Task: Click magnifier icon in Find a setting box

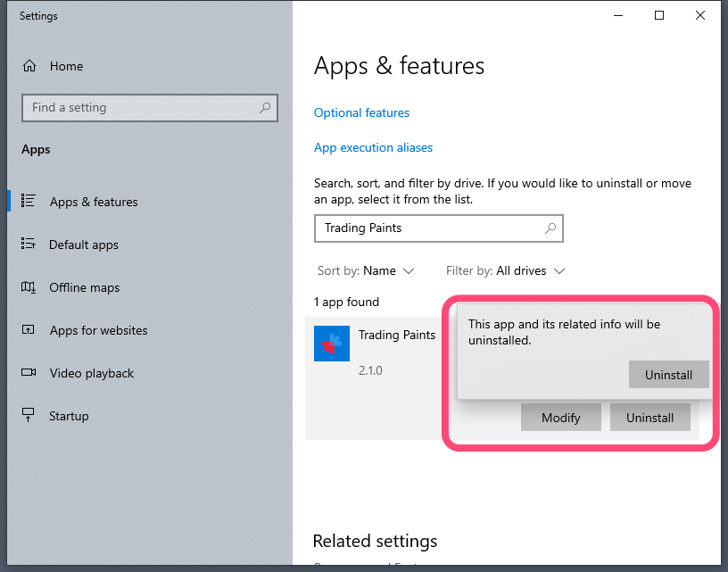Action: (x=265, y=108)
